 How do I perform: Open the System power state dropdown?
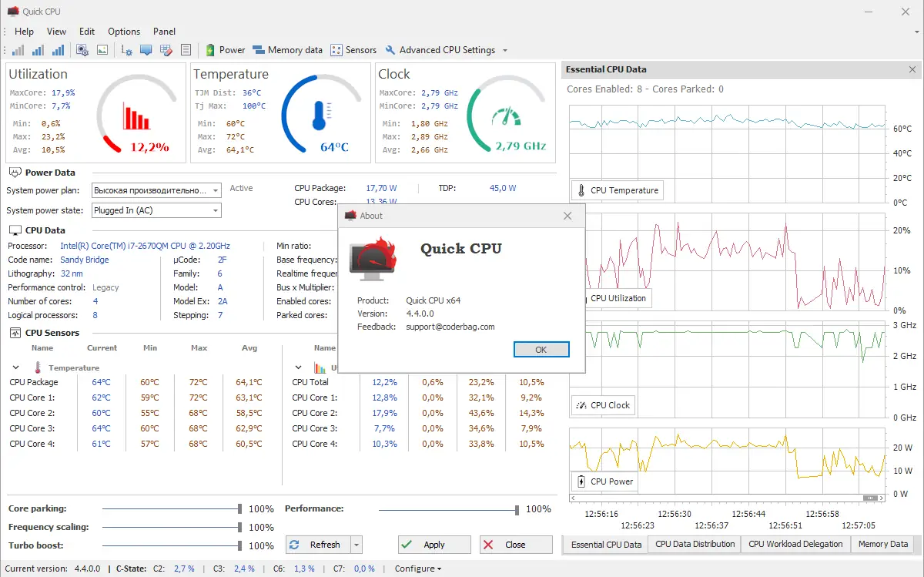point(156,210)
